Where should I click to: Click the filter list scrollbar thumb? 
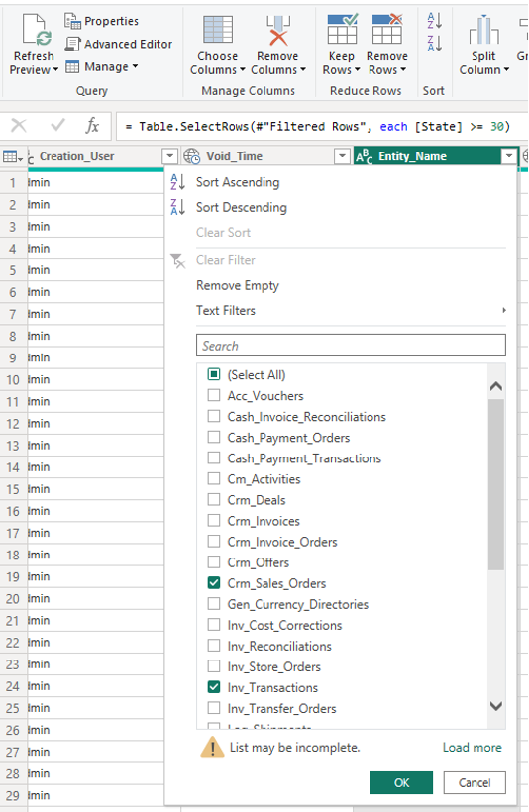coord(496,484)
